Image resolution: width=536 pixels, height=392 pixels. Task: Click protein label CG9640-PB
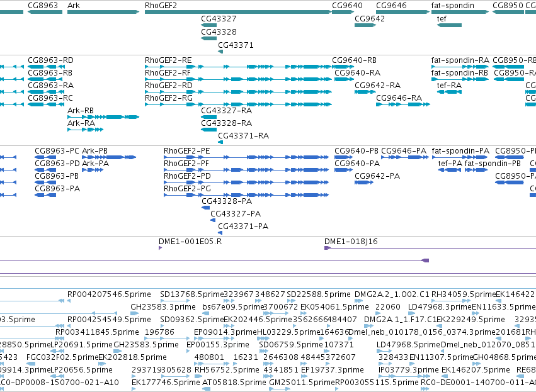pos(356,151)
